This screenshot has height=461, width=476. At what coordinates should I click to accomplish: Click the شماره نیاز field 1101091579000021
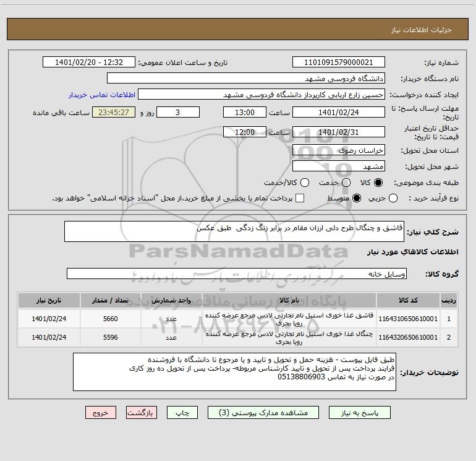339,62
